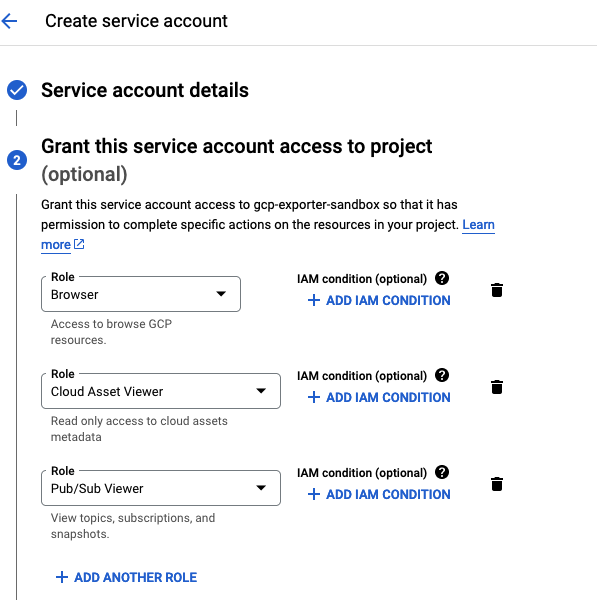Expand the Browser role dropdown

[141, 294]
